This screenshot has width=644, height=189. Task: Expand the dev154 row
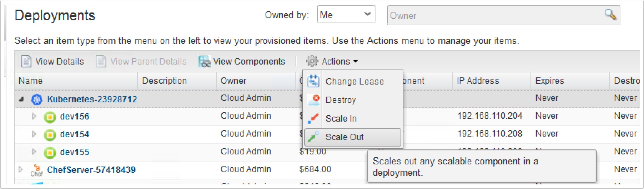click(x=34, y=134)
